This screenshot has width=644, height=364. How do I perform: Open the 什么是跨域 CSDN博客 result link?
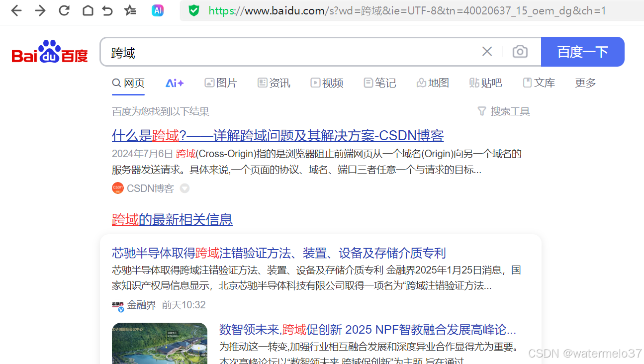coord(277,136)
